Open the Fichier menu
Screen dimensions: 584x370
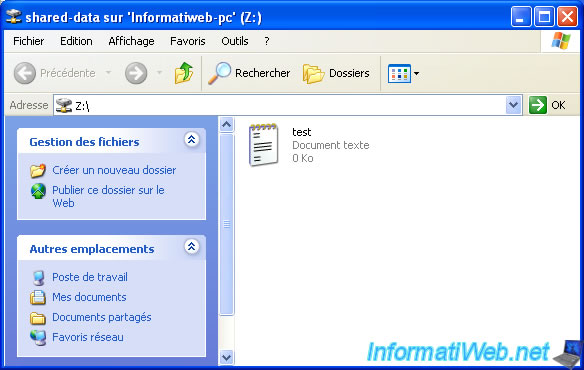(x=29, y=41)
